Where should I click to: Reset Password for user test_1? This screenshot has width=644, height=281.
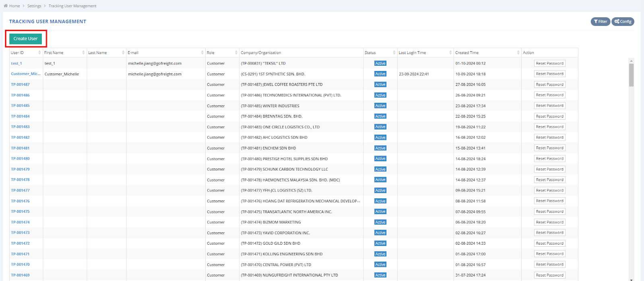point(549,63)
